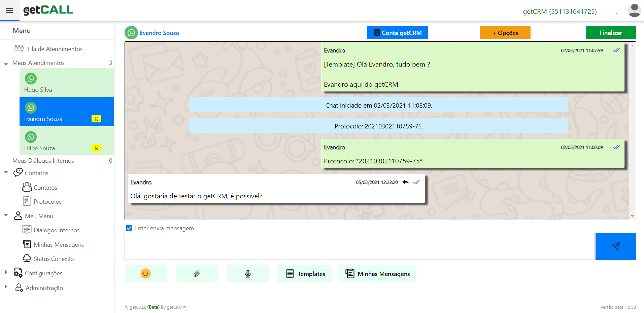Toggle Enter envia mensagem checkbox
Screen dimensions: 644x313
pyautogui.click(x=129, y=228)
